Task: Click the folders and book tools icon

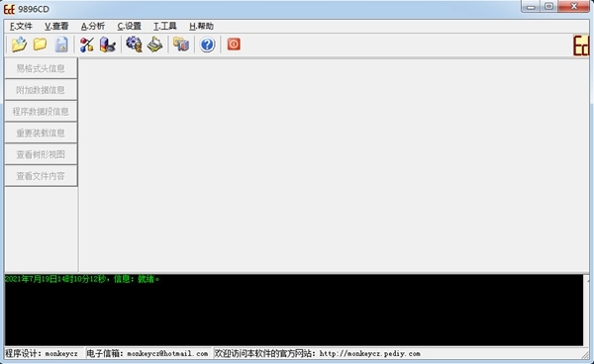Action: click(x=181, y=45)
